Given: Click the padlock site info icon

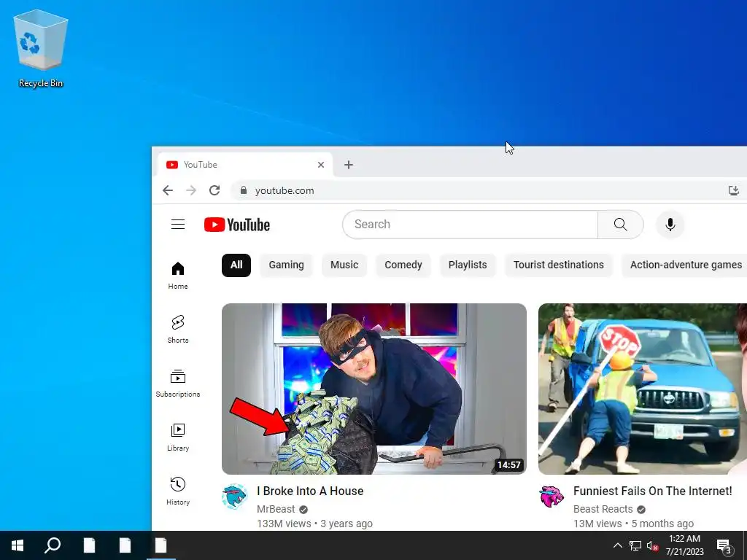Looking at the screenshot, I should click(244, 190).
